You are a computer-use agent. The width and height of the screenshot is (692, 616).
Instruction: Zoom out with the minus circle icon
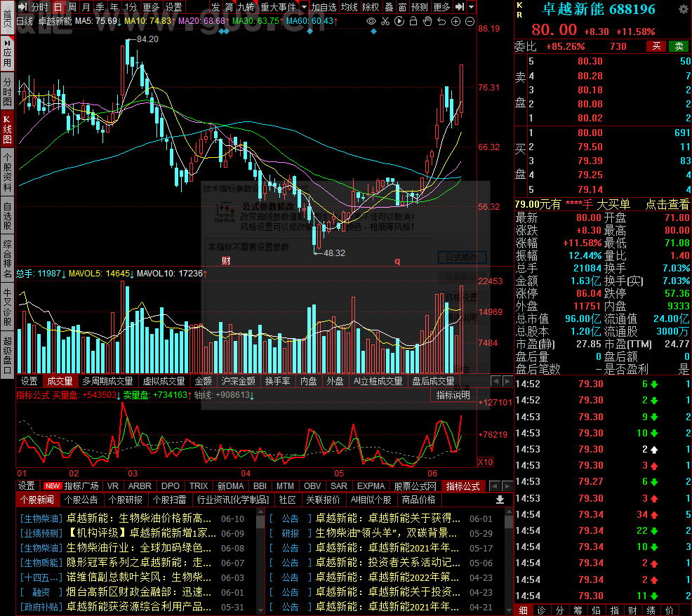[470, 21]
